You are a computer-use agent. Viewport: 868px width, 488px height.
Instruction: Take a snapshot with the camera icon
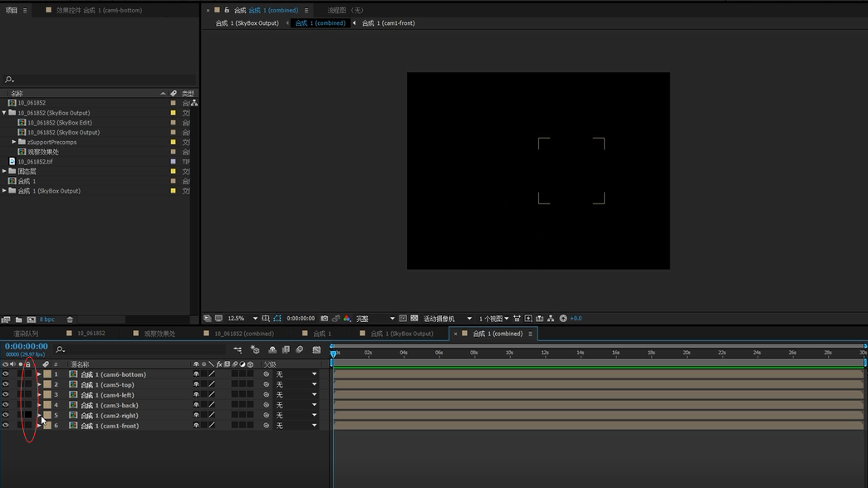325,319
